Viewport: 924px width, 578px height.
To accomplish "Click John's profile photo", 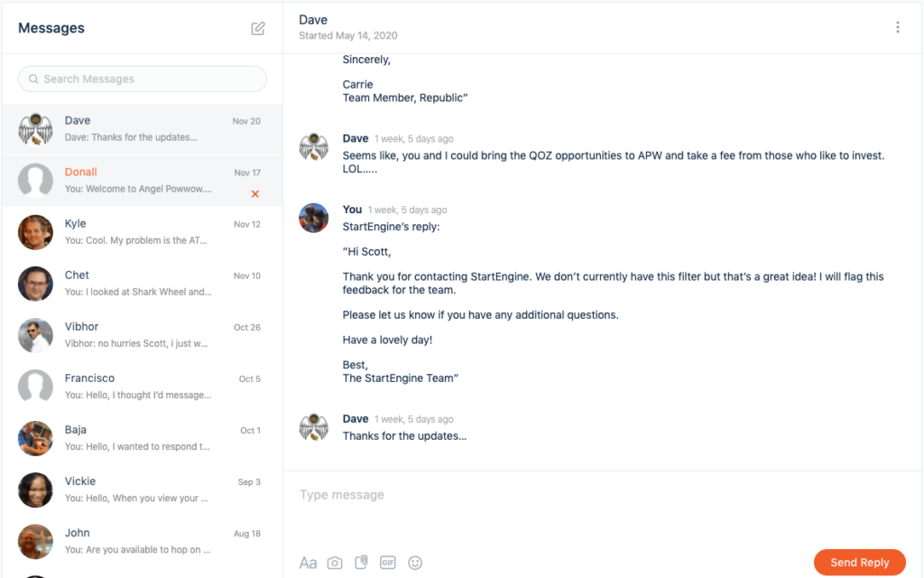I will (x=35, y=542).
